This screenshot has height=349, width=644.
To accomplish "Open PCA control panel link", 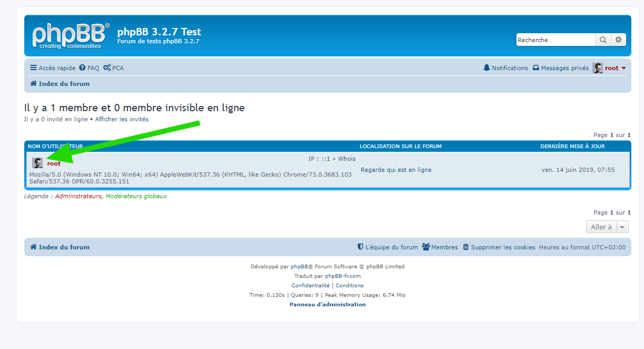I will [113, 68].
